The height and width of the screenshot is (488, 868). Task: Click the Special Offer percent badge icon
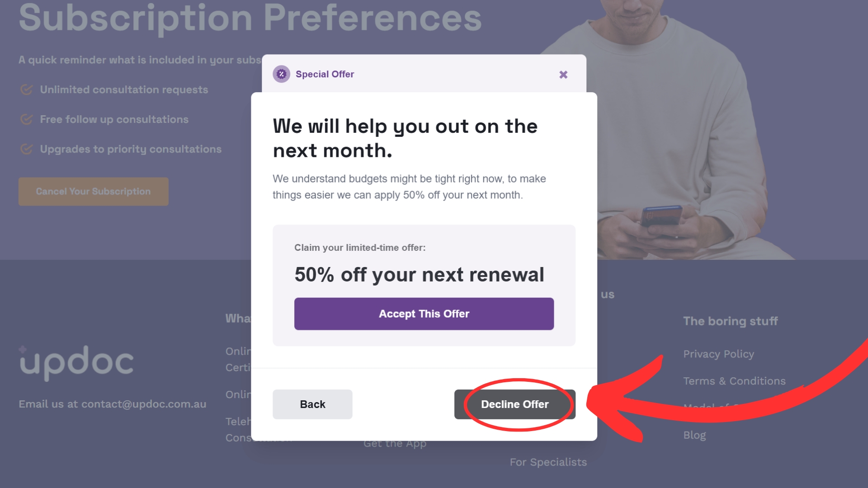[282, 74]
